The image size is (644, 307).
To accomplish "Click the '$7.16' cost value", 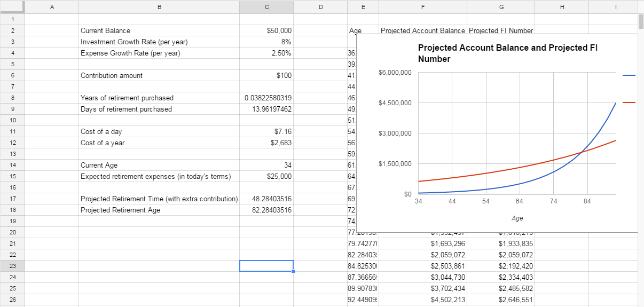I will point(266,131).
